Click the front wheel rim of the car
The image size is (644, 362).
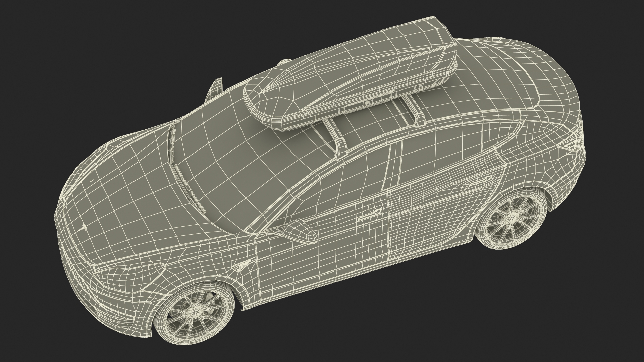(x=195, y=313)
